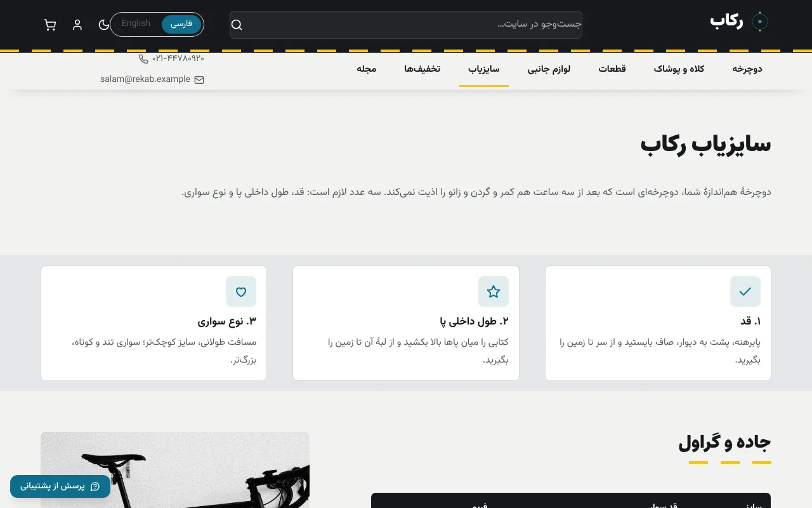This screenshot has width=812, height=508.
Task: Click the star icon on طول داخلی پا card
Action: (494, 291)
